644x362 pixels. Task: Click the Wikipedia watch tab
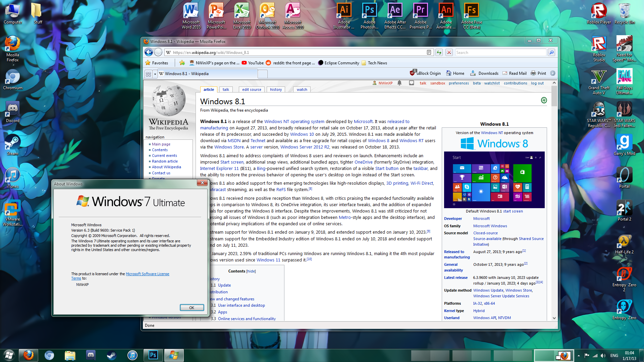coord(302,89)
